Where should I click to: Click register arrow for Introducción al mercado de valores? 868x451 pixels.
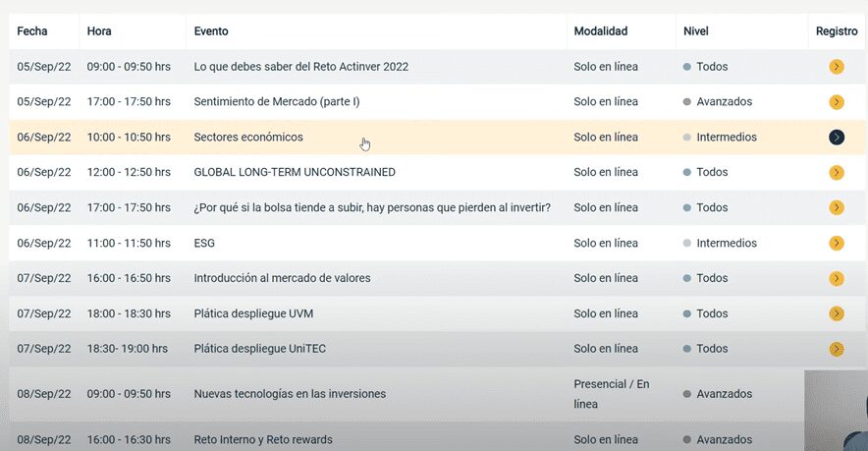coord(837,279)
